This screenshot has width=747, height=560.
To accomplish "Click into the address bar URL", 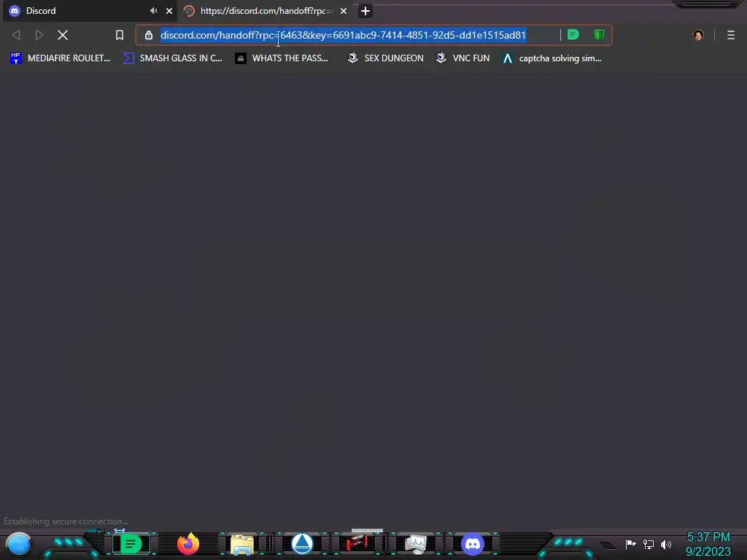I will [343, 35].
